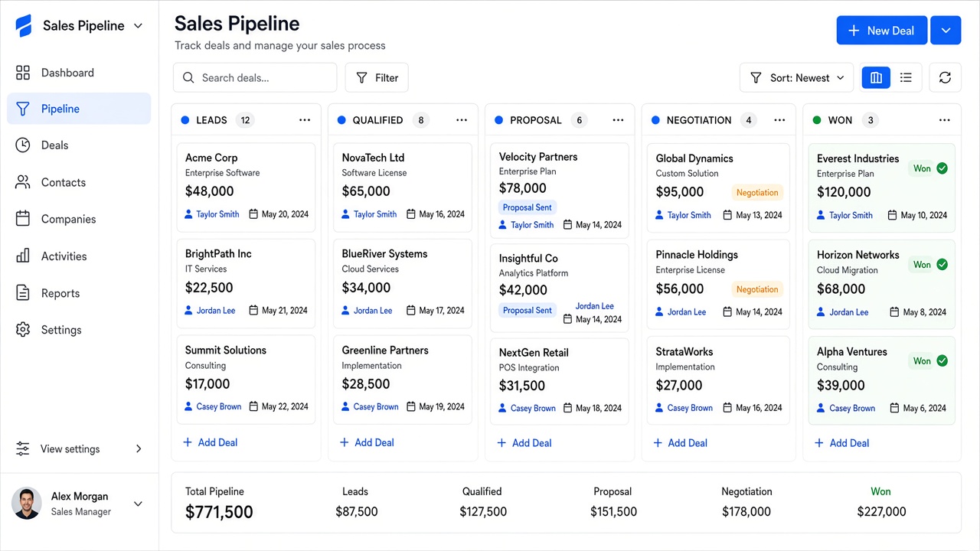Image resolution: width=980 pixels, height=551 pixels.
Task: Click the app logo icon
Action: 24,25
